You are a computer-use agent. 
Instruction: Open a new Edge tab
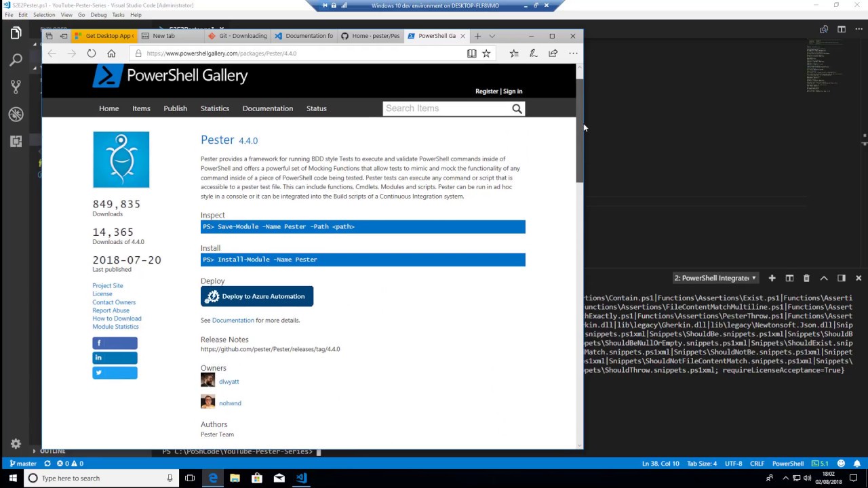click(x=477, y=36)
